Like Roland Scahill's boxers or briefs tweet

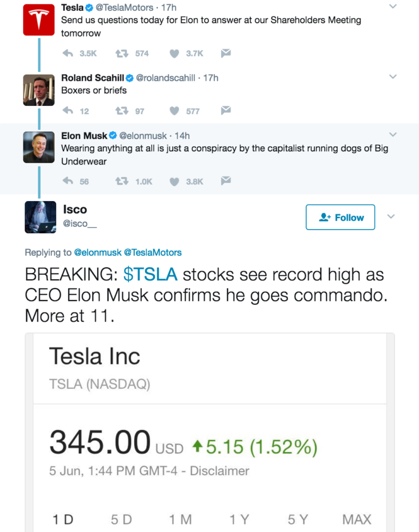point(175,111)
